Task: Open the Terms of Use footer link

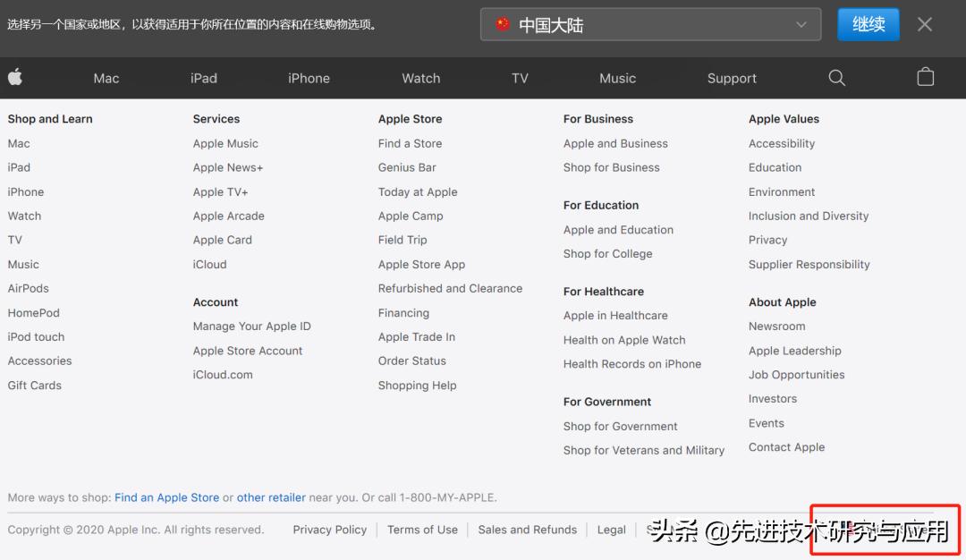Action: point(422,530)
